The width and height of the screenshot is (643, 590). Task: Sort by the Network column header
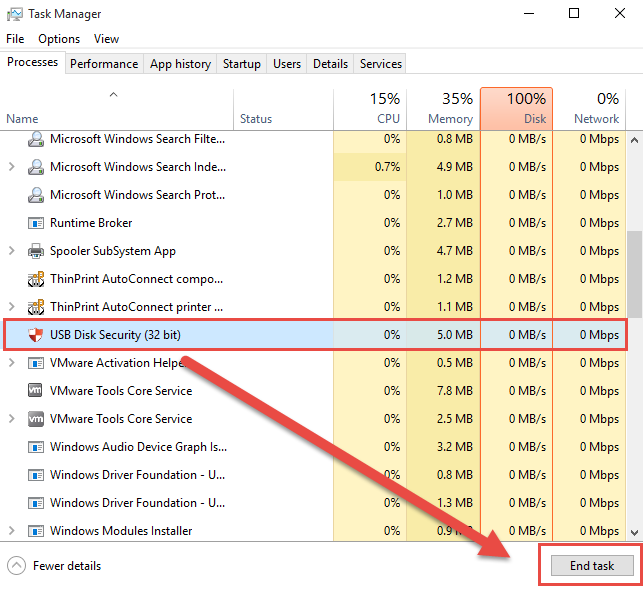(589, 109)
